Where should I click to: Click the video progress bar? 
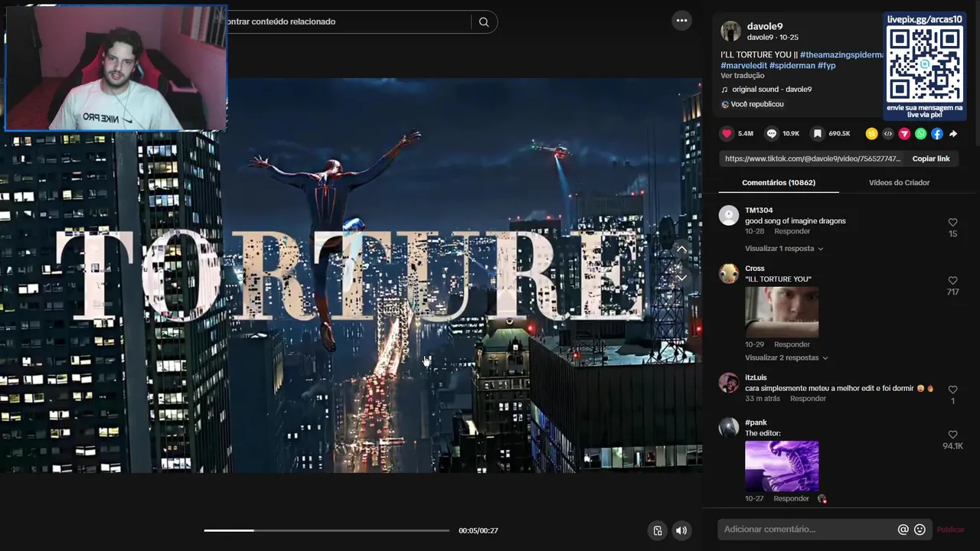pyautogui.click(x=326, y=530)
